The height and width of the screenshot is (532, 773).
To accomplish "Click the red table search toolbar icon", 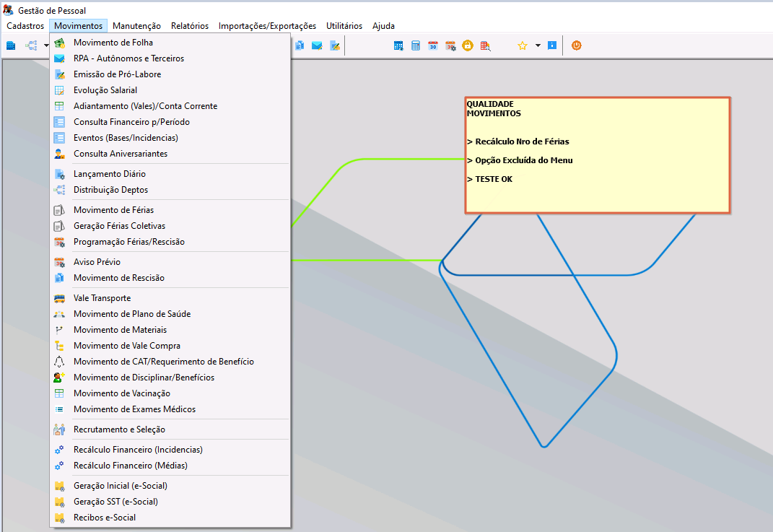I will [486, 46].
